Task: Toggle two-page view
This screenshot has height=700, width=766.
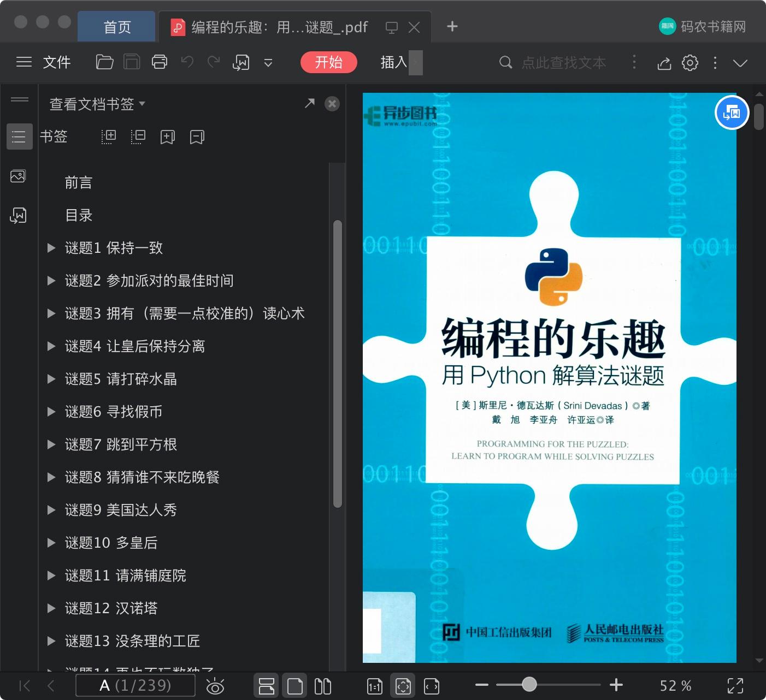Action: click(x=323, y=686)
